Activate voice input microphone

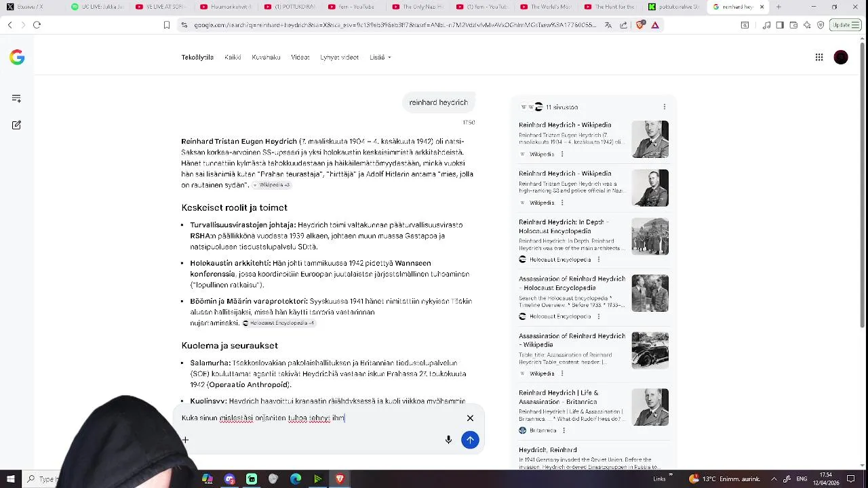click(x=448, y=440)
